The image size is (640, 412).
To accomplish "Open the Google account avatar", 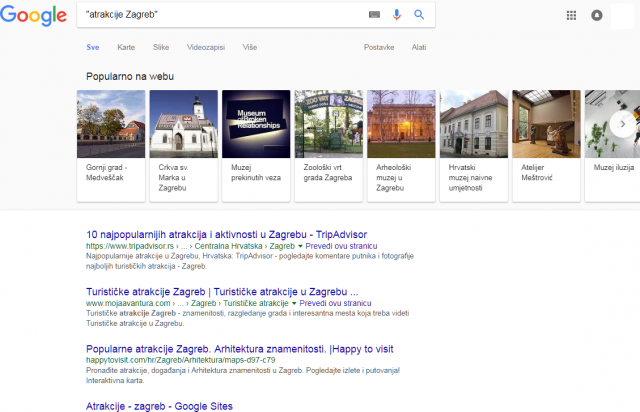I will tap(597, 15).
